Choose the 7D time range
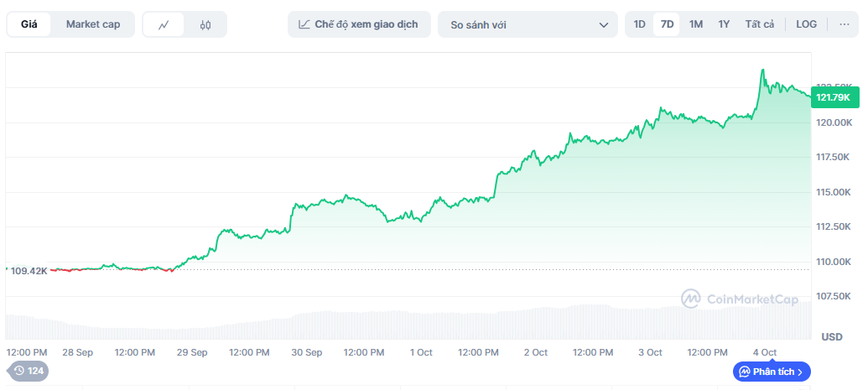Screen dimensions: 868x390 (x=668, y=24)
